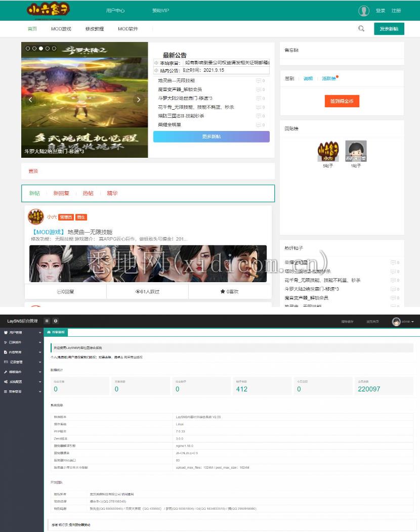Click the 注册 link
Image resolution: width=420 pixels, height=532 pixels.
(396, 11)
